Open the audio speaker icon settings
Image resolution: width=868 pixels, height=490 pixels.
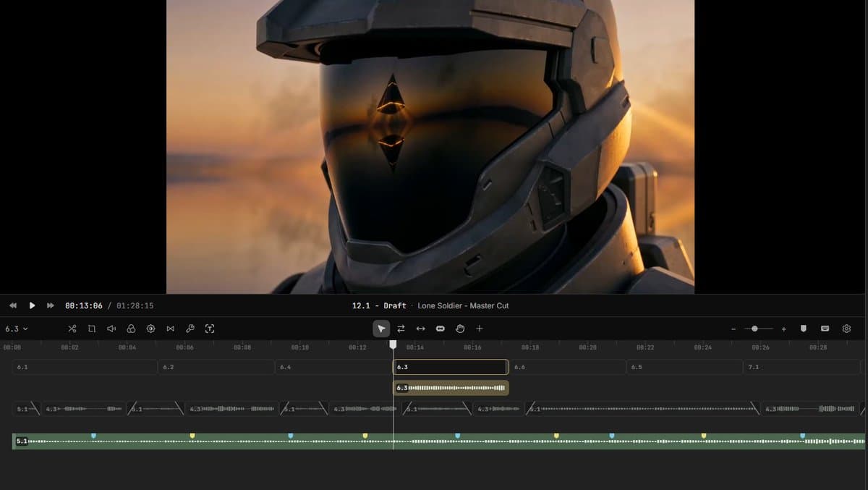point(111,329)
